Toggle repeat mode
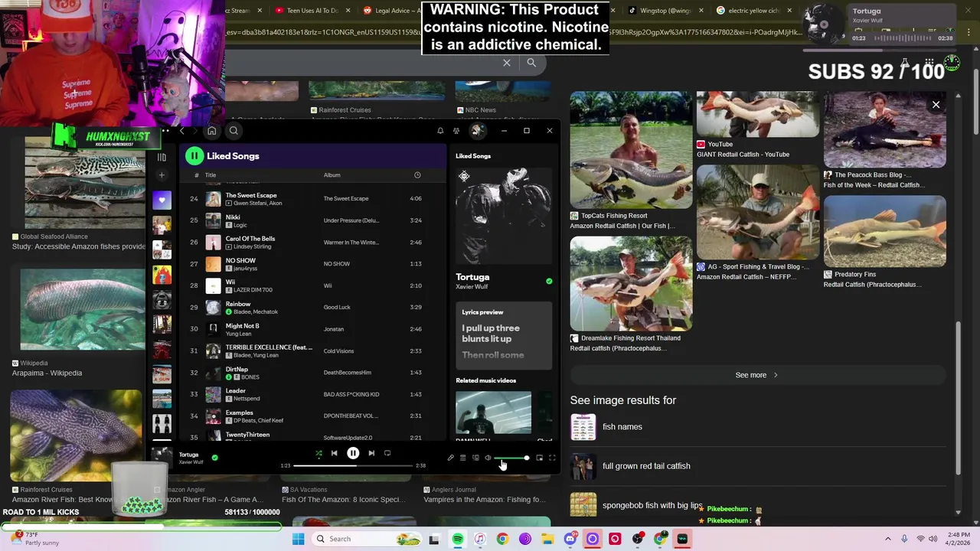Screen dimensions: 980x551 [x=387, y=454]
